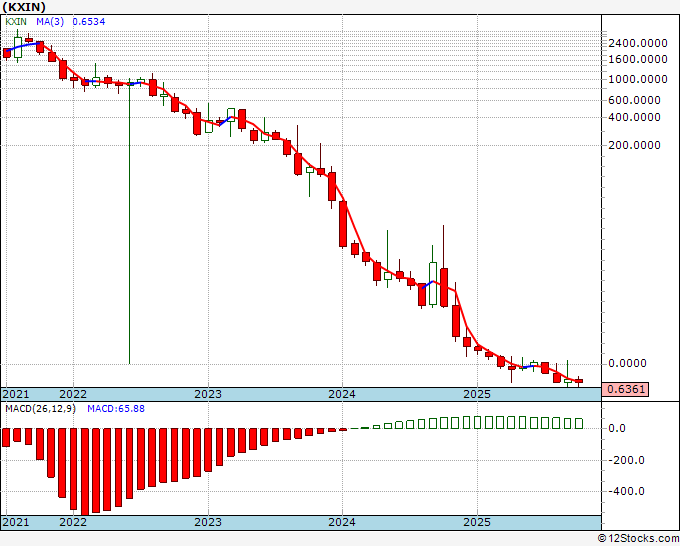Click the 12Stocks.com copyright text
The width and height of the screenshot is (680, 546).
tap(638, 539)
